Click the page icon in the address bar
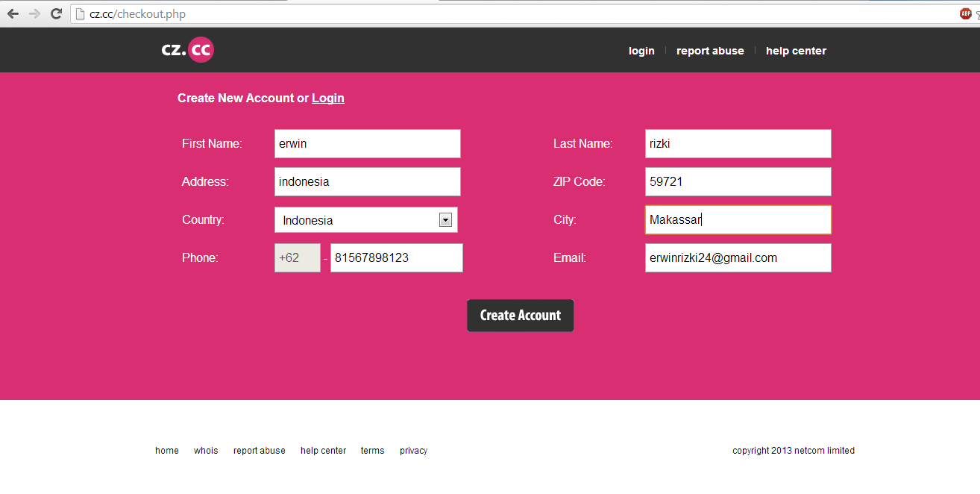Viewport: 980px width, 494px height. 79,13
